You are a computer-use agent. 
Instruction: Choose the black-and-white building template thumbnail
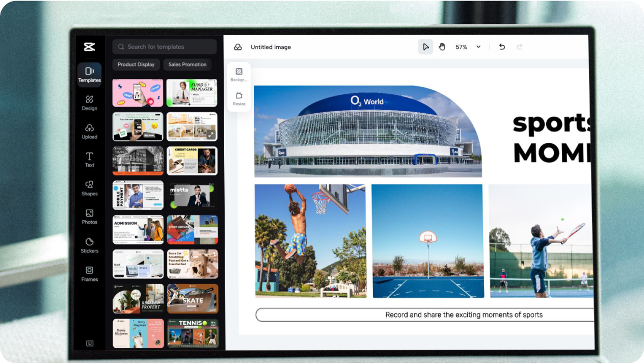(x=138, y=161)
